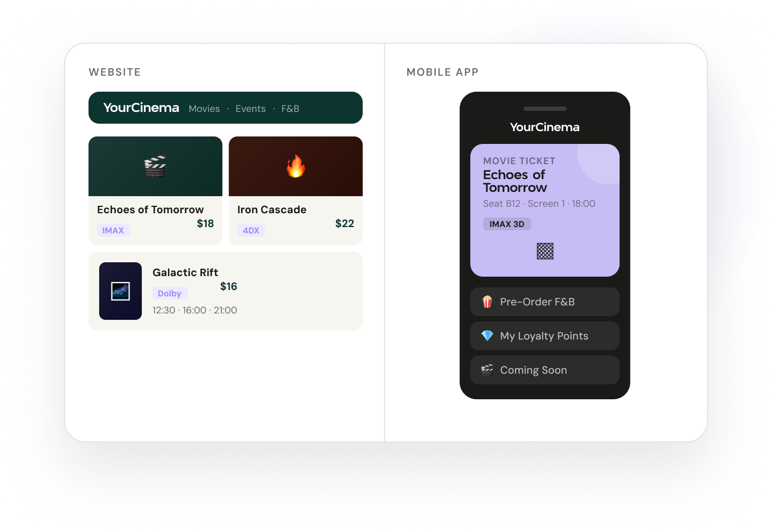Tap the clapperboard icon beside Coming Soon
This screenshot has width=772, height=532.
click(487, 370)
